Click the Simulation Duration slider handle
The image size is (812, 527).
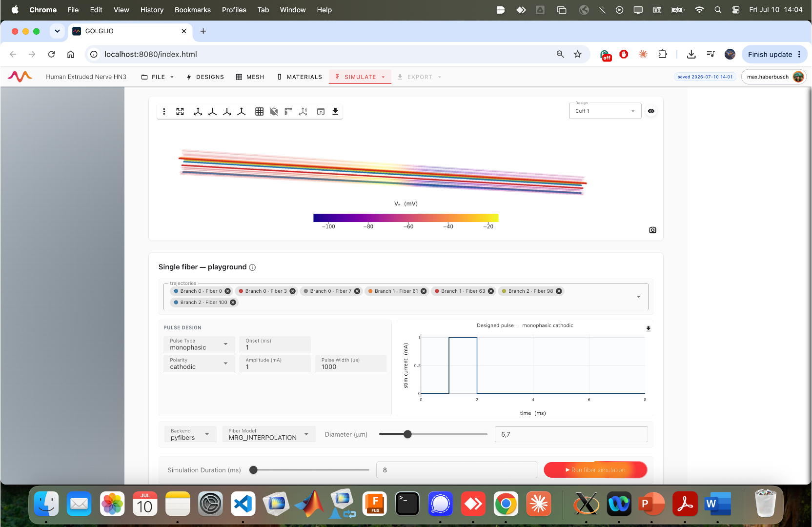click(253, 470)
